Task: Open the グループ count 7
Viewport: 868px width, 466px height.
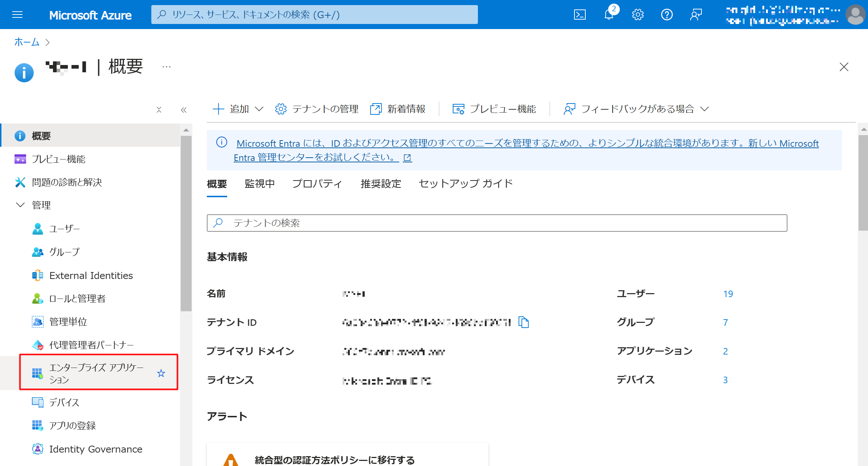Action: pyautogui.click(x=725, y=323)
